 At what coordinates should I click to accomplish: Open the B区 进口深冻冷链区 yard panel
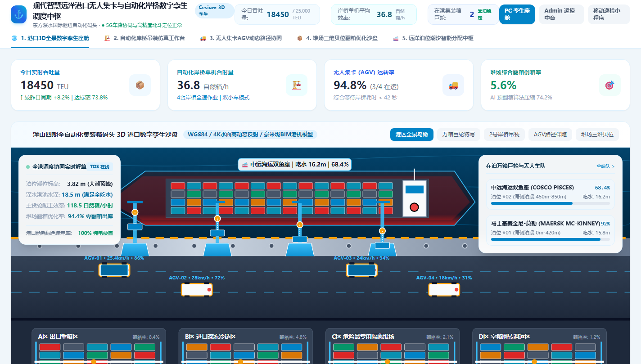tap(246, 346)
